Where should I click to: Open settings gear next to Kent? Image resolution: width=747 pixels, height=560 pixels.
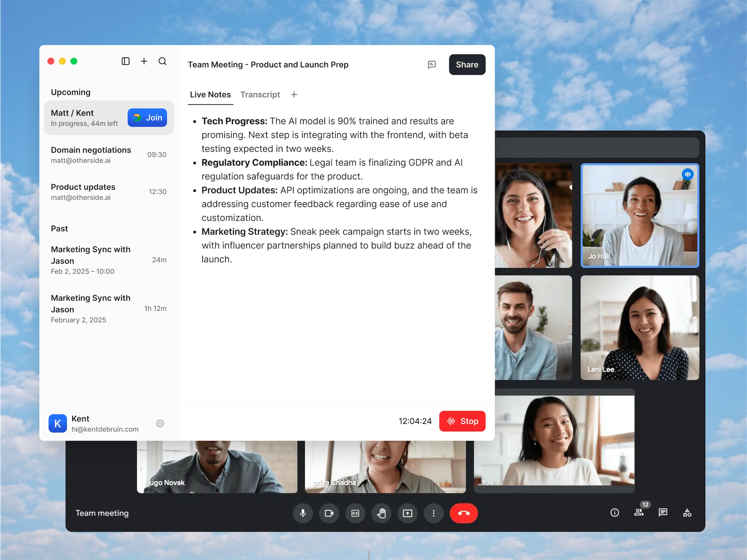click(160, 423)
